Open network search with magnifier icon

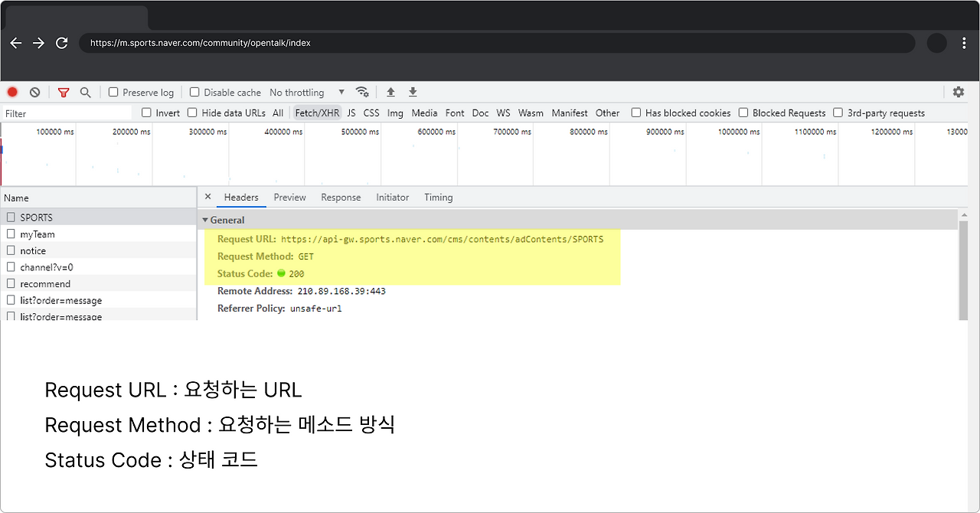(85, 92)
